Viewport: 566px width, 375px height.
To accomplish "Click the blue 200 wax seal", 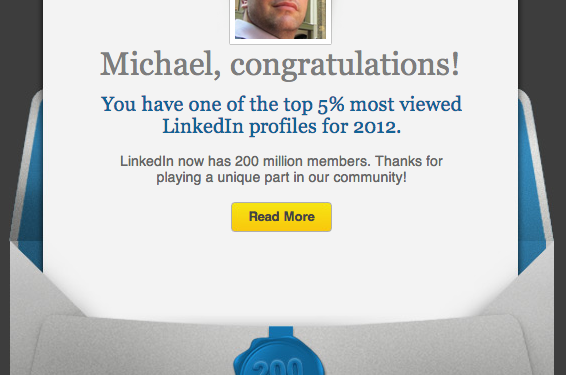I will tap(278, 357).
